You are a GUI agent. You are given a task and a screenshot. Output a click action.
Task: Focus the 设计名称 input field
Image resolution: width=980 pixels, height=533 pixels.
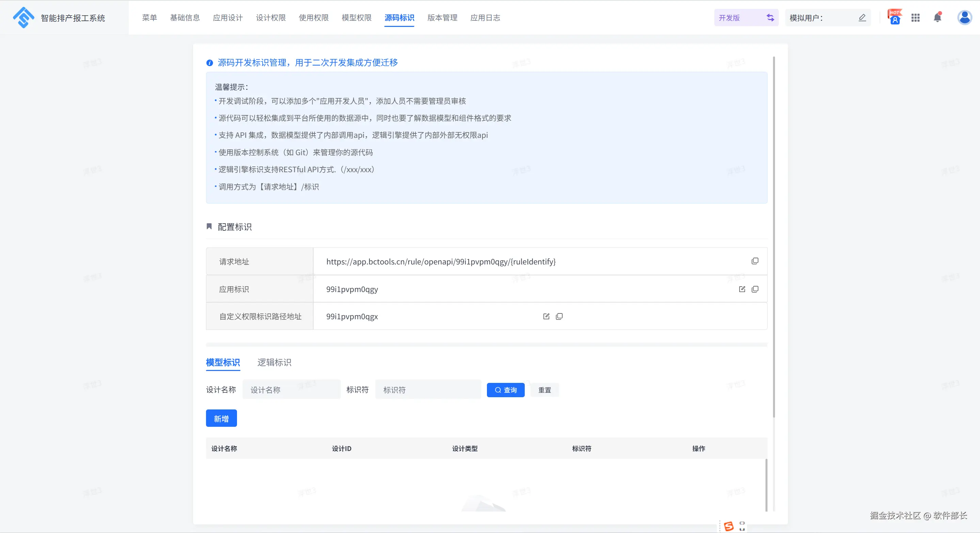coord(291,390)
